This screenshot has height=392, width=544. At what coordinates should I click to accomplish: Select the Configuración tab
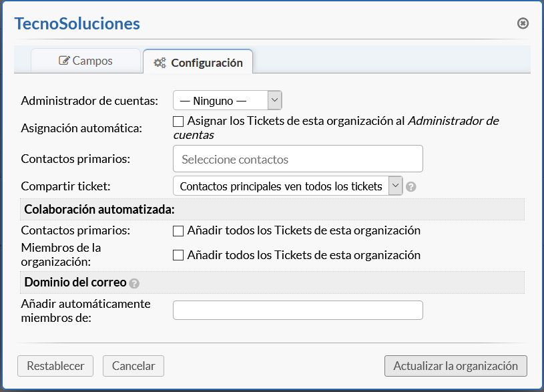coord(198,63)
